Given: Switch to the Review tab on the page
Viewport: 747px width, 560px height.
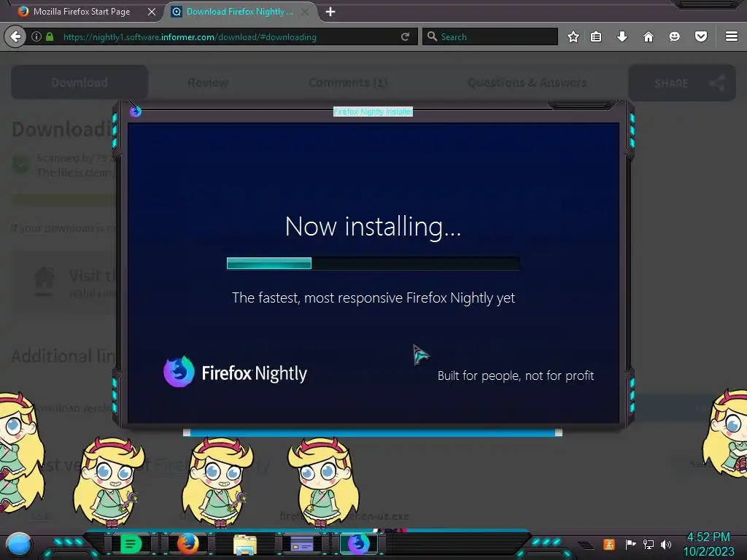Looking at the screenshot, I should [208, 82].
